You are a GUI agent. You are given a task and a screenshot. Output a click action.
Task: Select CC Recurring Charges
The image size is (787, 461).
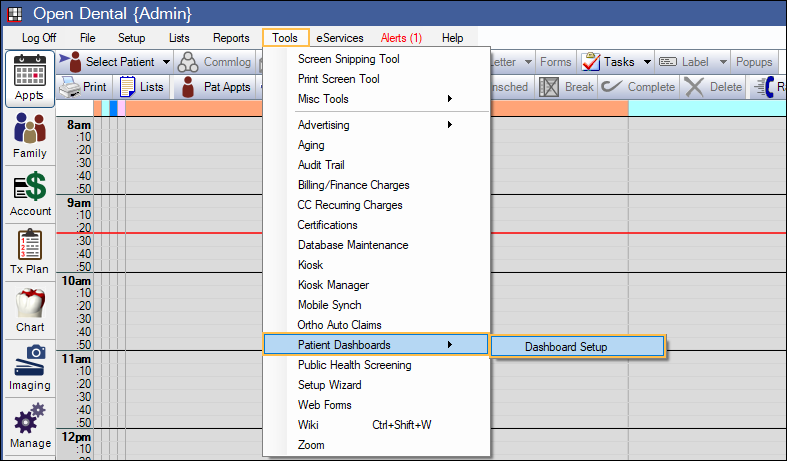pos(350,205)
